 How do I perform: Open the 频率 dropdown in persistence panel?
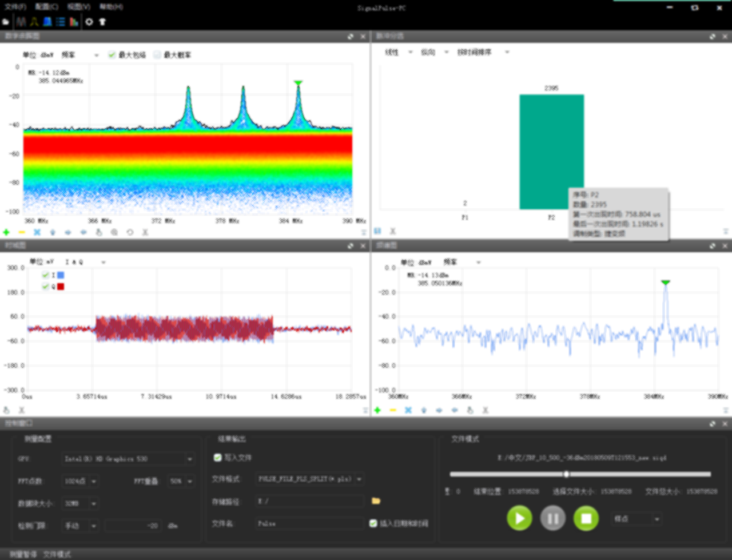coord(81,55)
